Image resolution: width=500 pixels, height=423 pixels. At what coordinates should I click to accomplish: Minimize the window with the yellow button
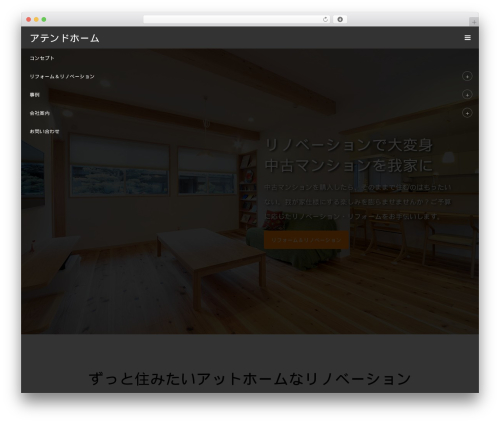36,19
